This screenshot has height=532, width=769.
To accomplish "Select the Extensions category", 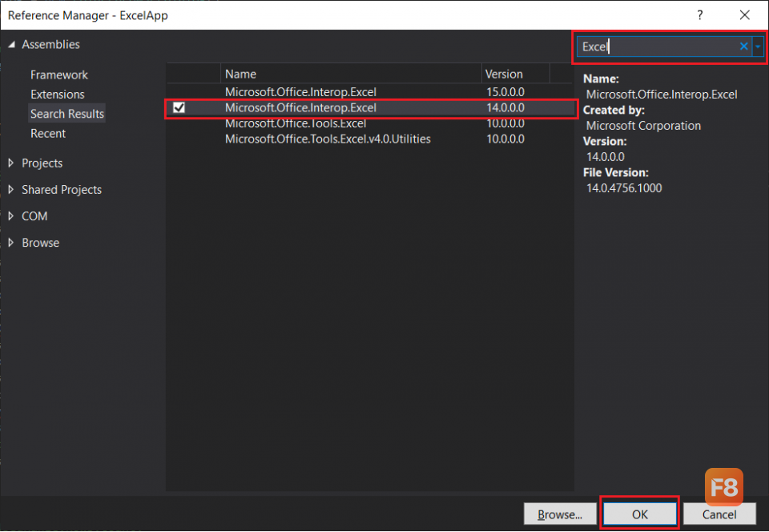I will [x=58, y=95].
